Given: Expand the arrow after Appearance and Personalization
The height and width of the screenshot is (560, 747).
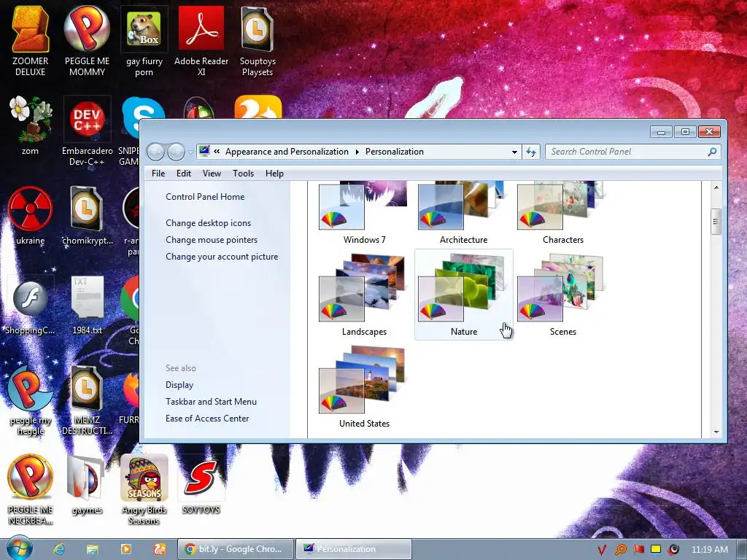Looking at the screenshot, I should coord(357,152).
